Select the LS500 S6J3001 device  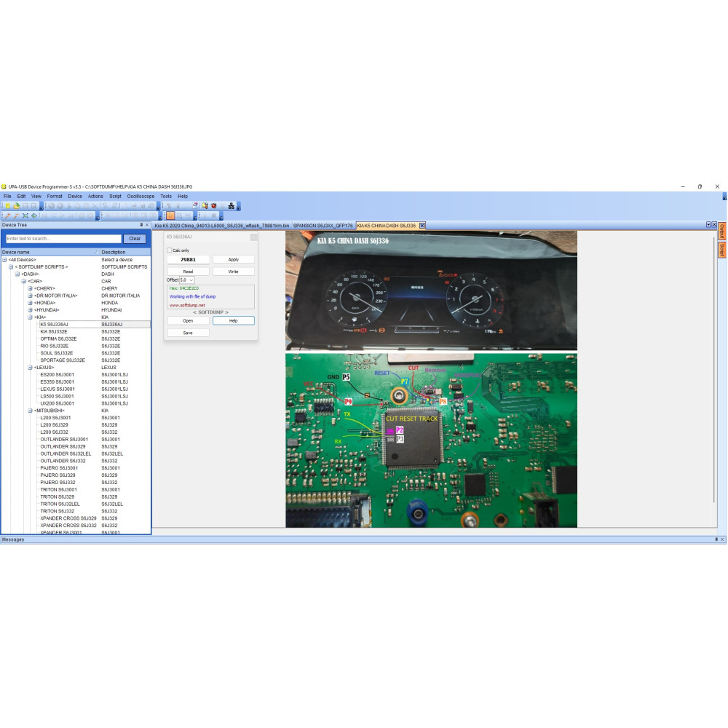57,397
